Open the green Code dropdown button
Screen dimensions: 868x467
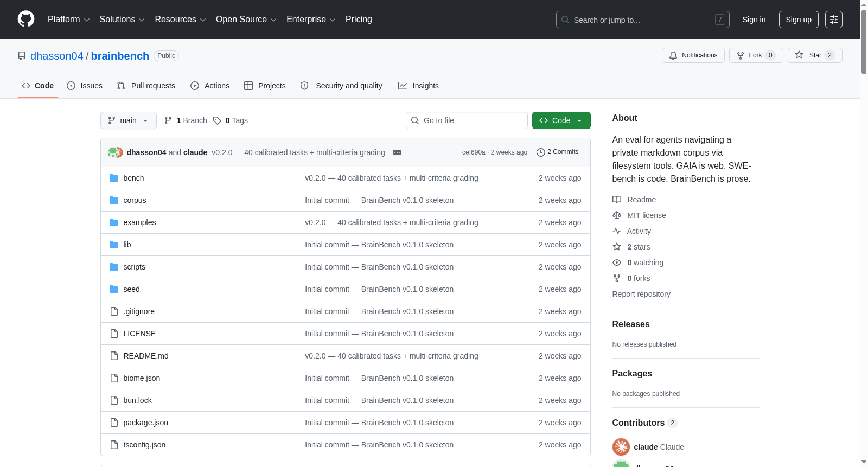tap(561, 120)
